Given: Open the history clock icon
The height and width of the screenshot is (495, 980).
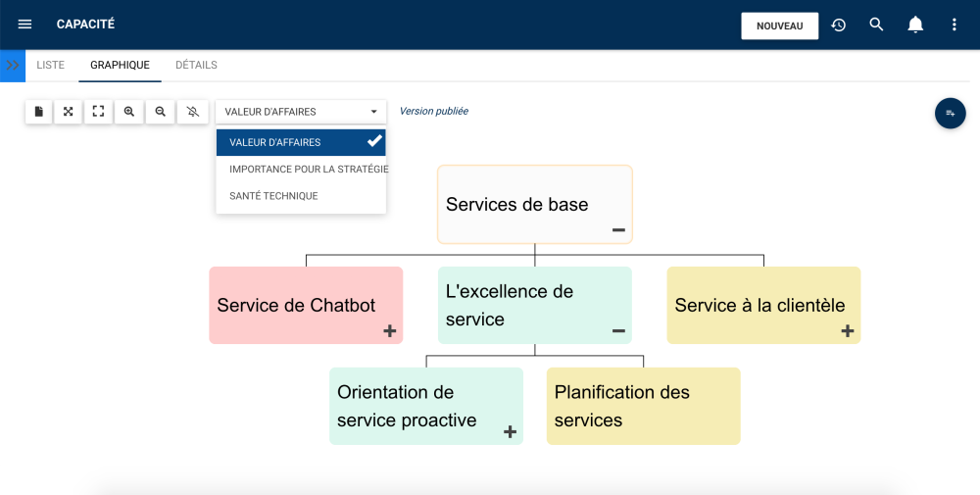Looking at the screenshot, I should (x=839, y=25).
